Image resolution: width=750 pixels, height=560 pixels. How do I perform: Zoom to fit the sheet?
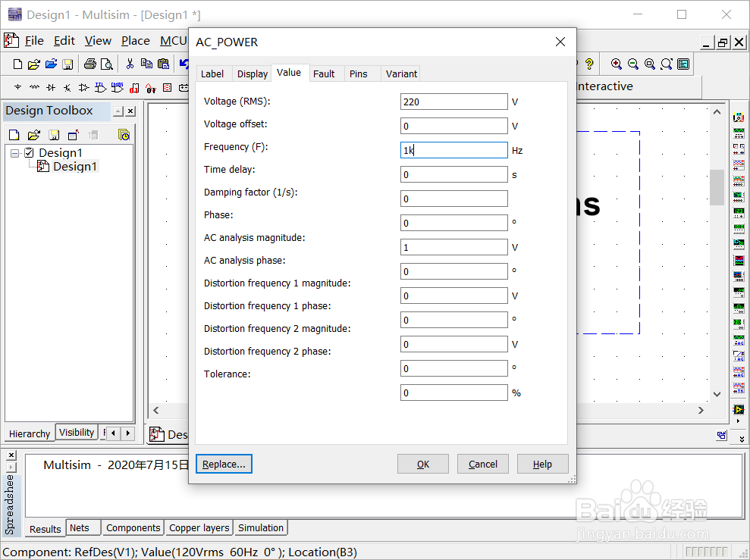667,64
